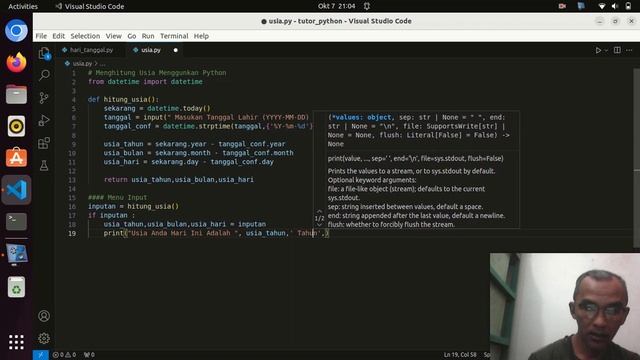Open the Go menu
The width and height of the screenshot is (640, 360).
(x=131, y=36)
